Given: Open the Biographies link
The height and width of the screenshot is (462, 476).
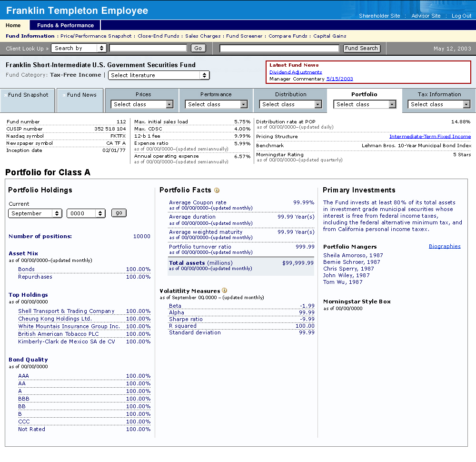Looking at the screenshot, I should point(445,246).
